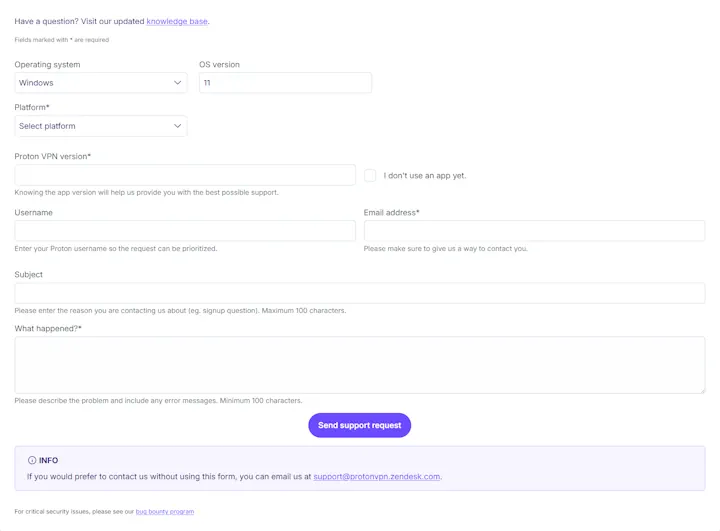Expand the Select platform dropdown
This screenshot has height=531, width=720.
pos(101,126)
